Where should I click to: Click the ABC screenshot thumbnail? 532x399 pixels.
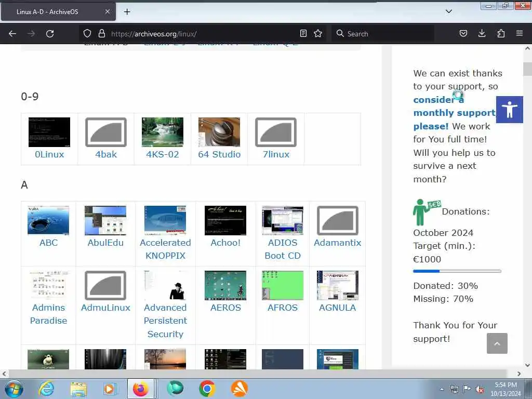coord(48,220)
